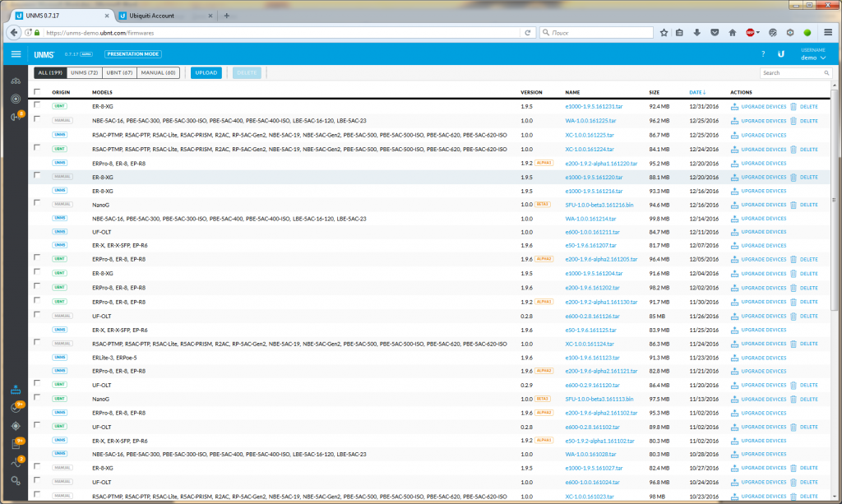Click trash icon for e1000-1.9.5.161231.tar row
The image size is (842, 504).
tap(793, 106)
